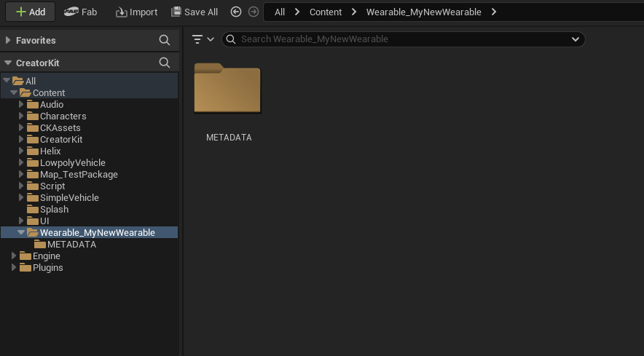The height and width of the screenshot is (356, 644).
Task: Open the filter options dropdown
Action: point(203,39)
